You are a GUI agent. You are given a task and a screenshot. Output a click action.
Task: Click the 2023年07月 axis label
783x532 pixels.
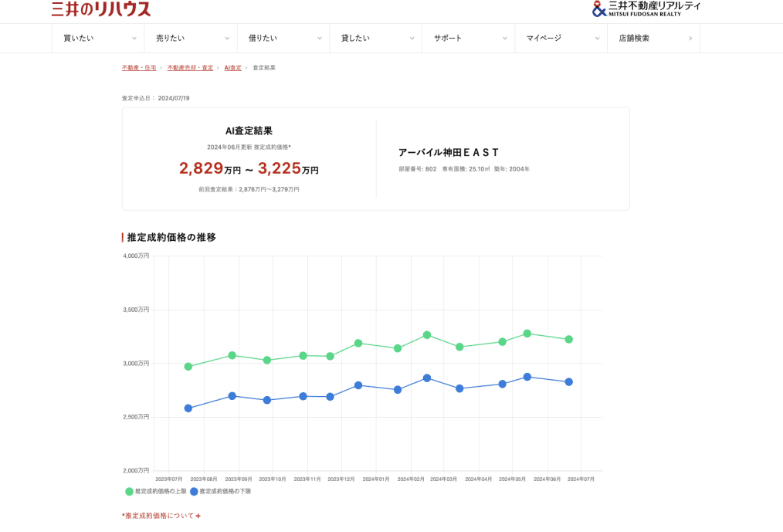(x=169, y=479)
